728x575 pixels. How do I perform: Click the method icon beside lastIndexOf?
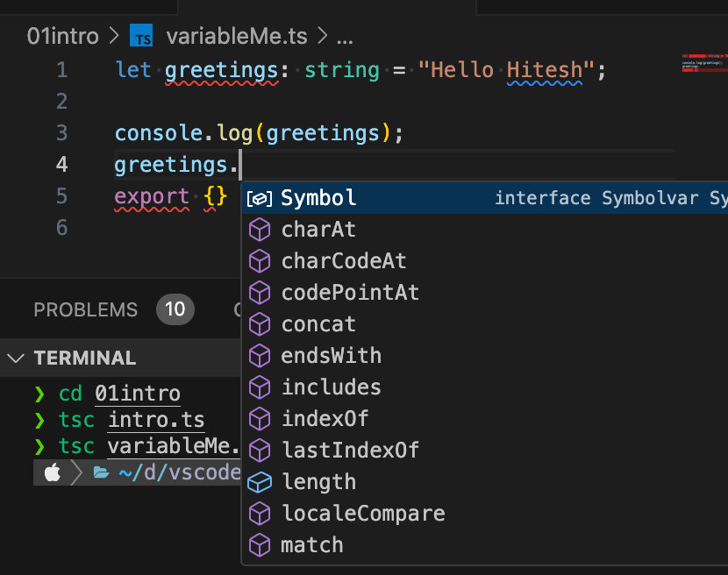pyautogui.click(x=260, y=451)
